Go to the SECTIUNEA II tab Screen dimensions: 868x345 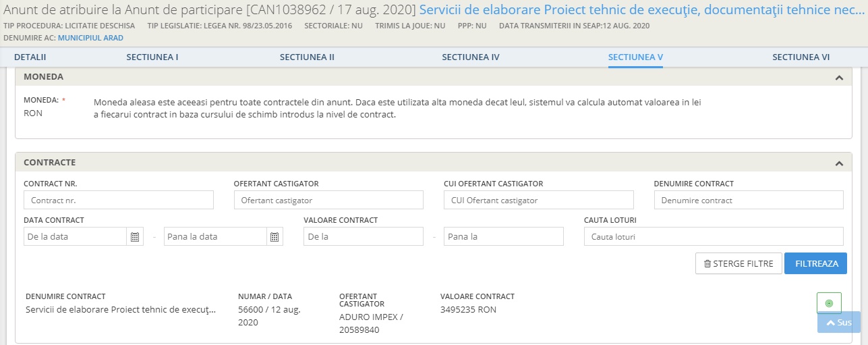307,57
